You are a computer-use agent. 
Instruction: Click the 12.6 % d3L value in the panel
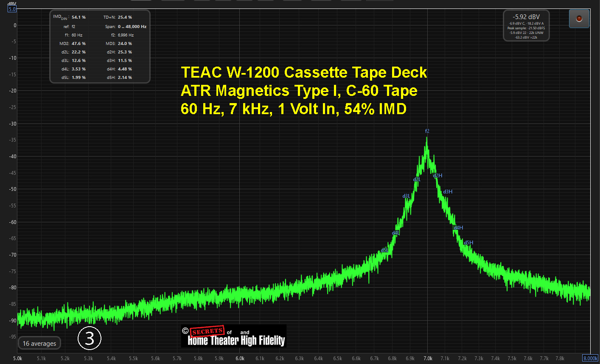[79, 61]
